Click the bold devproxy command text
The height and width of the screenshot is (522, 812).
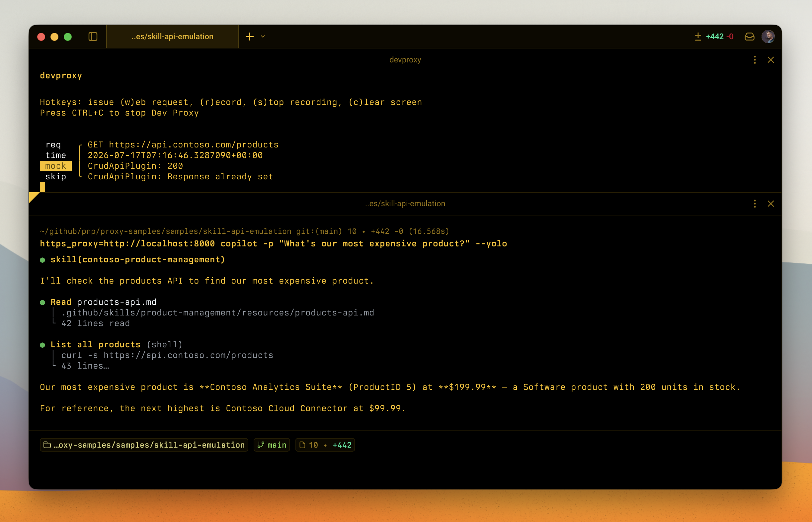coord(61,76)
